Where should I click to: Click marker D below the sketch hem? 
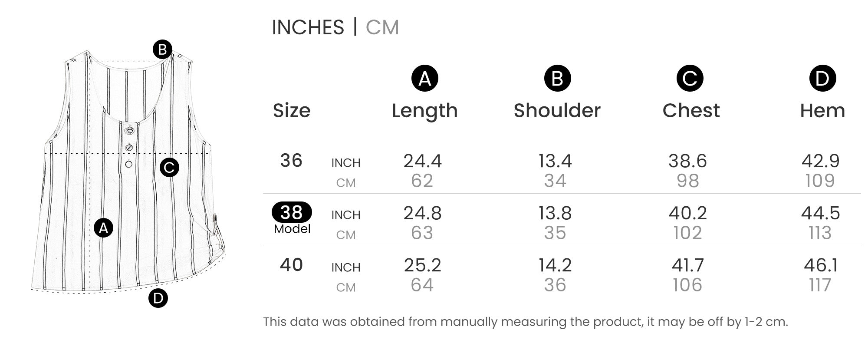click(158, 298)
